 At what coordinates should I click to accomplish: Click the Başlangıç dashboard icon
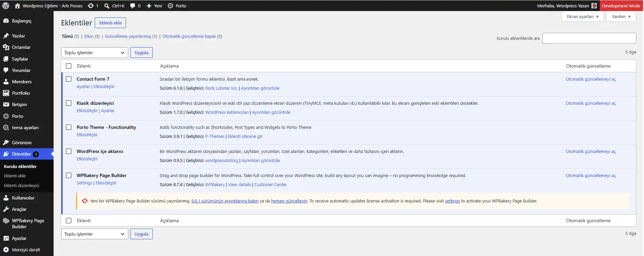pyautogui.click(x=6, y=21)
